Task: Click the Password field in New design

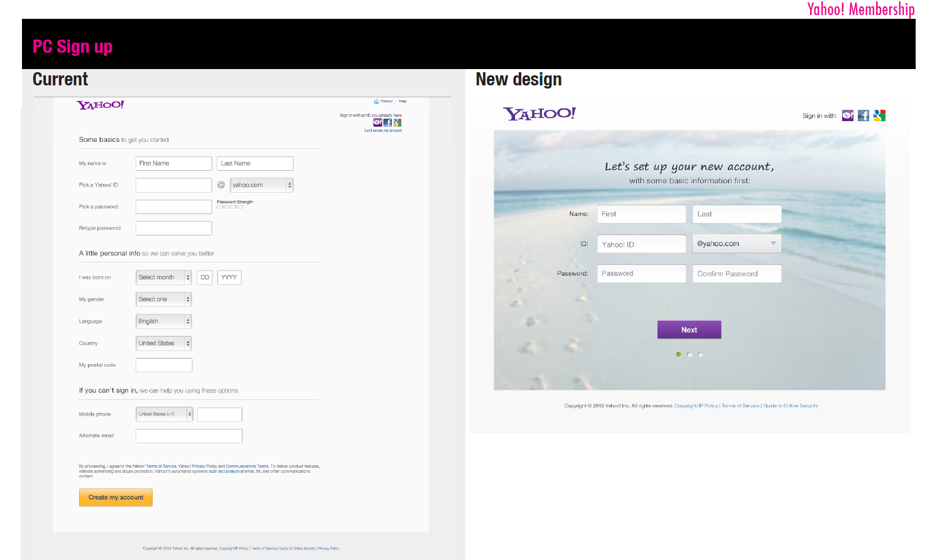Action: pyautogui.click(x=641, y=274)
